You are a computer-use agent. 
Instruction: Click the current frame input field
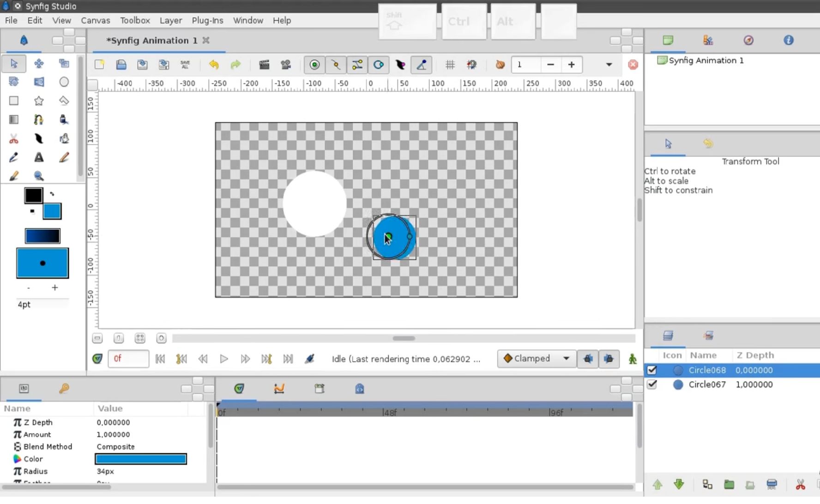[128, 359]
